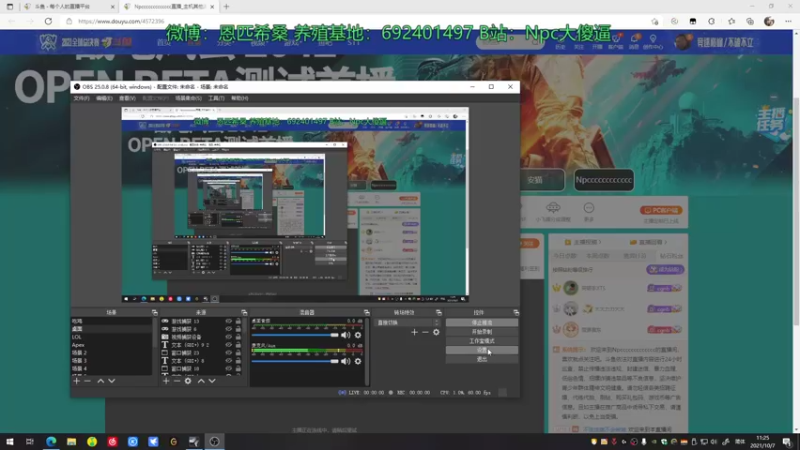Screen dimensions: 800x450
Task: Click the OBS preview canvas
Action: coord(295,205)
